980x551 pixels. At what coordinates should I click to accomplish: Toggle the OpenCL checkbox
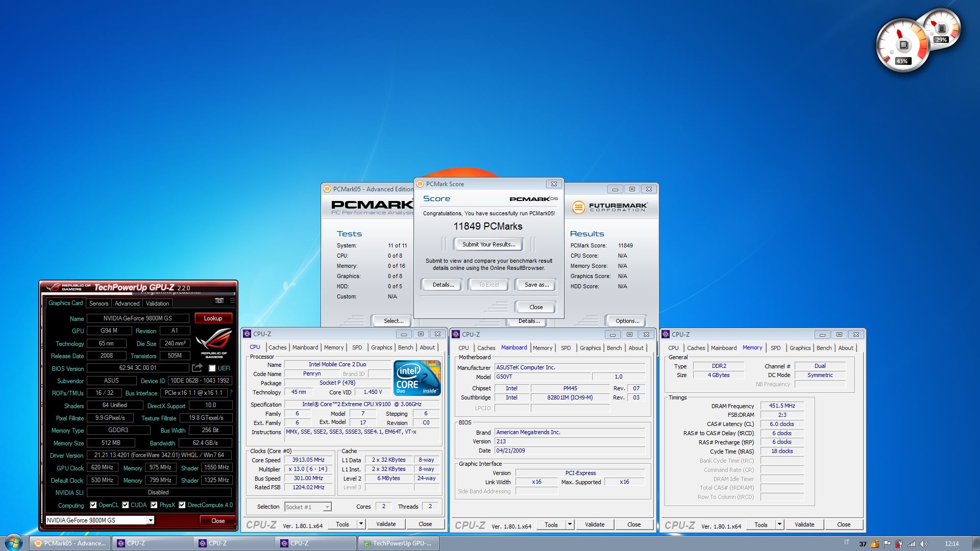pos(93,505)
